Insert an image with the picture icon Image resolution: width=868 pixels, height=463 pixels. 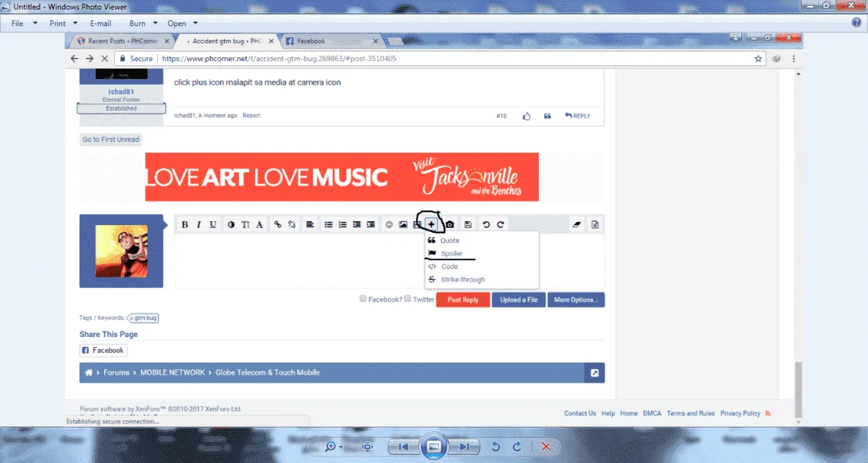click(x=403, y=225)
